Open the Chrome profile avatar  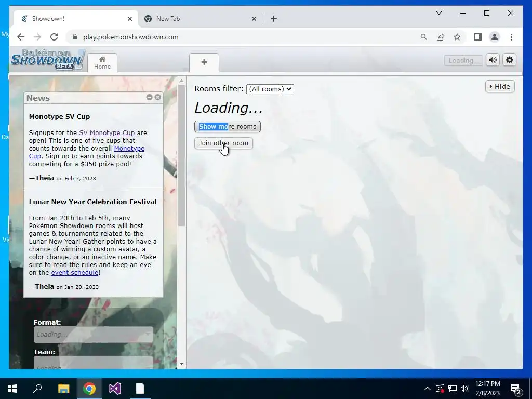point(495,37)
